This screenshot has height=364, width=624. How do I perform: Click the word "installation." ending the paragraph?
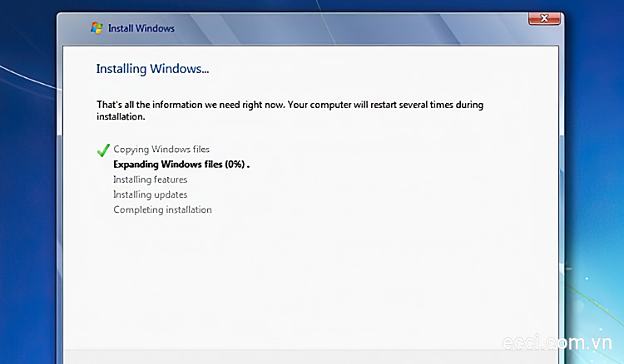pyautogui.click(x=121, y=117)
